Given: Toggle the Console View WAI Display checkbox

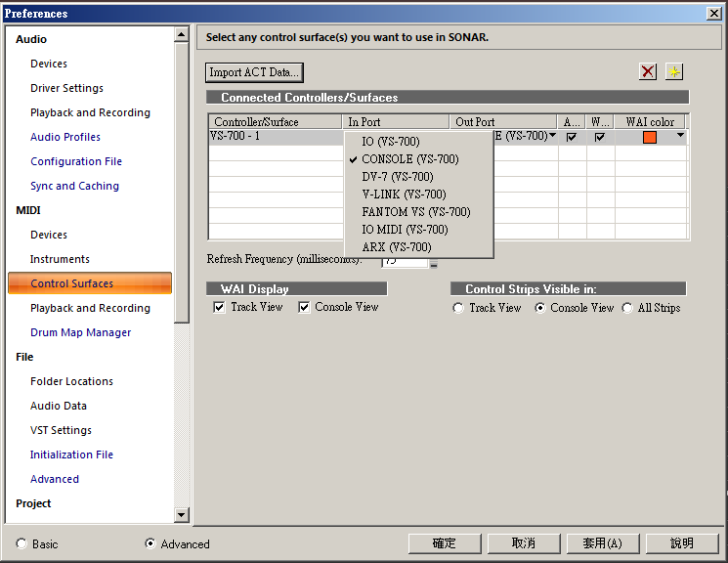Looking at the screenshot, I should tap(304, 307).
